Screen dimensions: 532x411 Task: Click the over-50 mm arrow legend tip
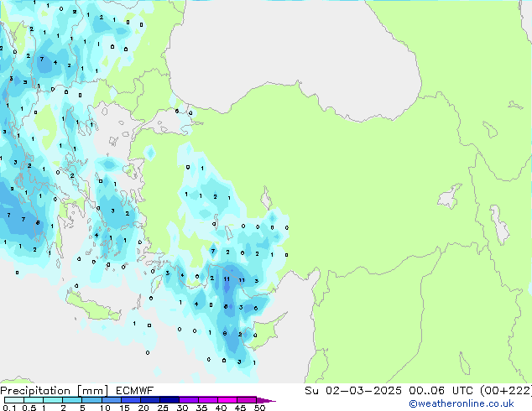click(x=266, y=400)
